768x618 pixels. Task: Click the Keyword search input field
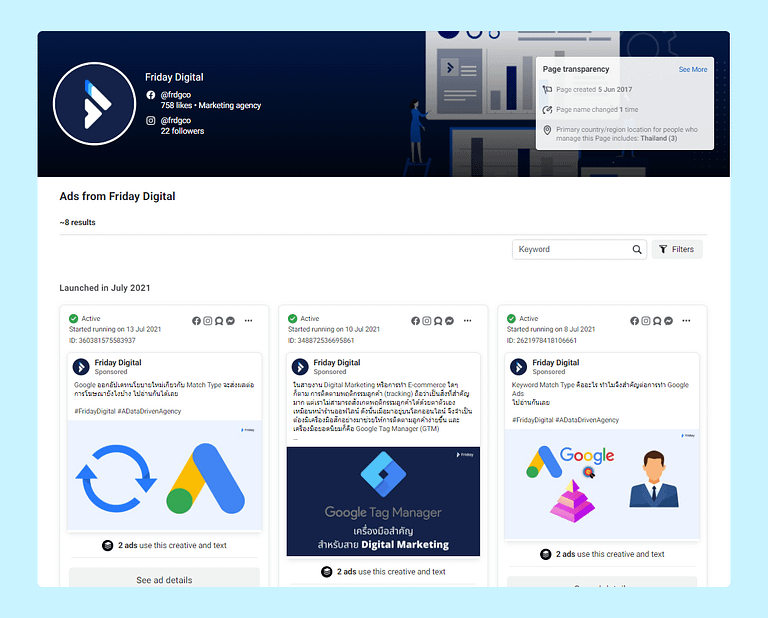click(579, 249)
